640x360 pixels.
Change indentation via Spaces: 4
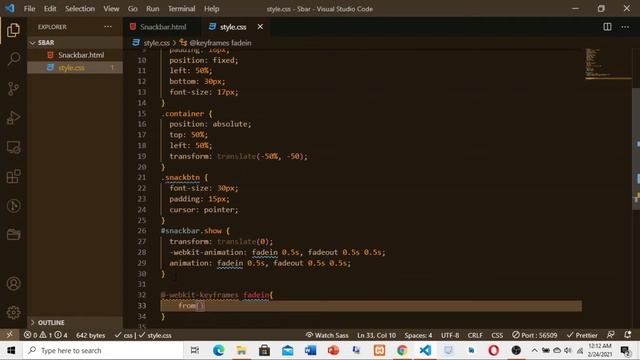click(x=418, y=335)
